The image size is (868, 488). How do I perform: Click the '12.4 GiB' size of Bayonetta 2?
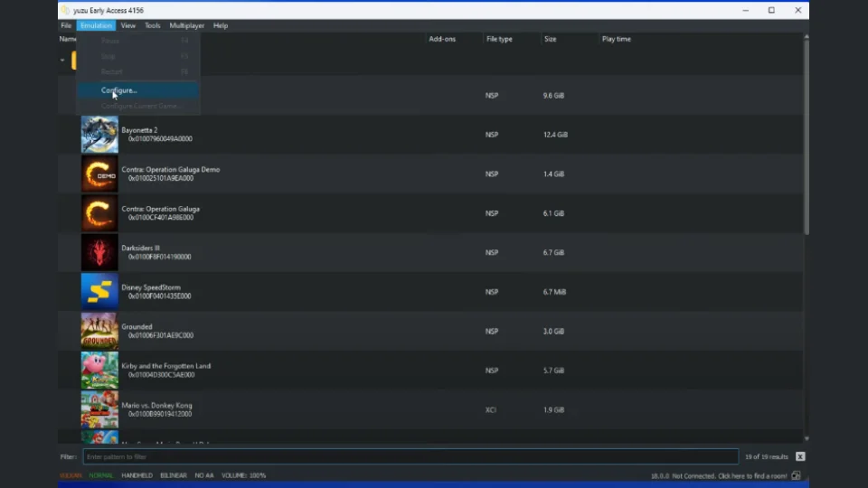(555, 135)
